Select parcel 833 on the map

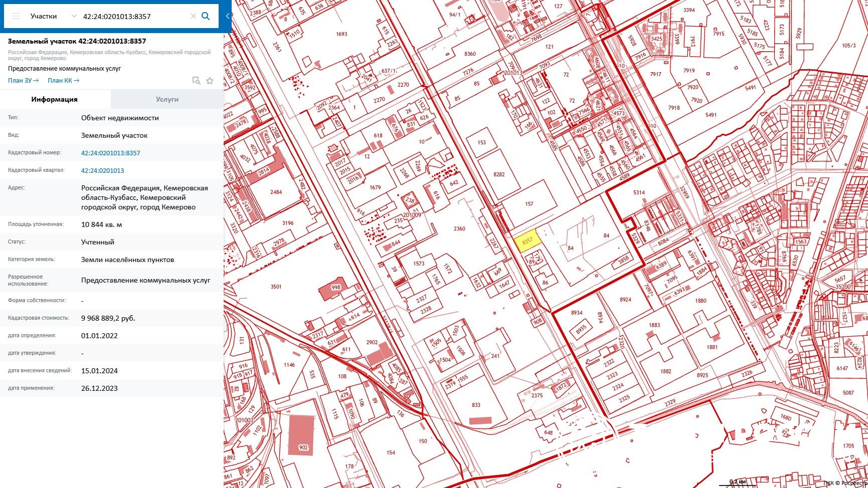(476, 405)
